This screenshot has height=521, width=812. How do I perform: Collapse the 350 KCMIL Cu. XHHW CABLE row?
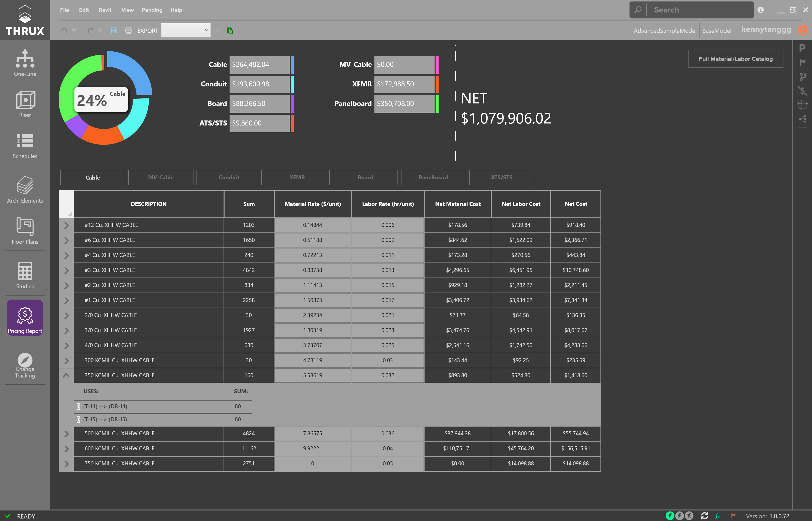66,375
